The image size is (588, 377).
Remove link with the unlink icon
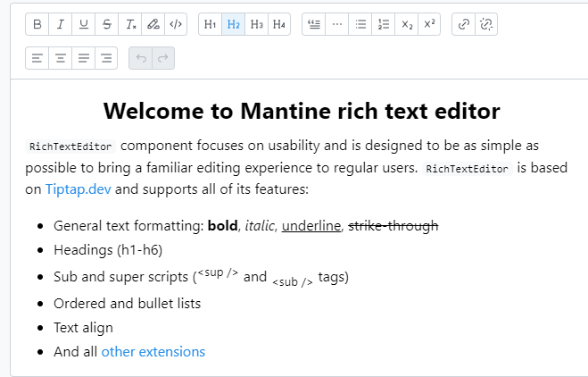pyautogui.click(x=486, y=24)
